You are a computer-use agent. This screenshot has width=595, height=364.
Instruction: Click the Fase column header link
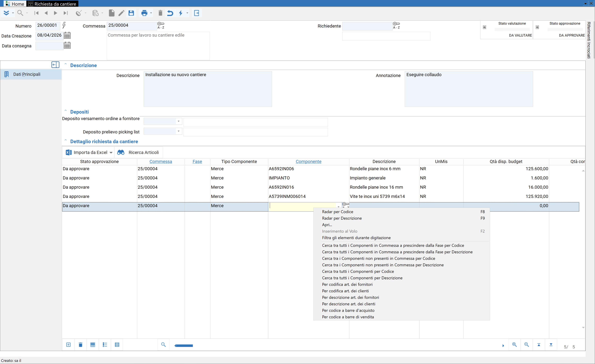point(197,161)
